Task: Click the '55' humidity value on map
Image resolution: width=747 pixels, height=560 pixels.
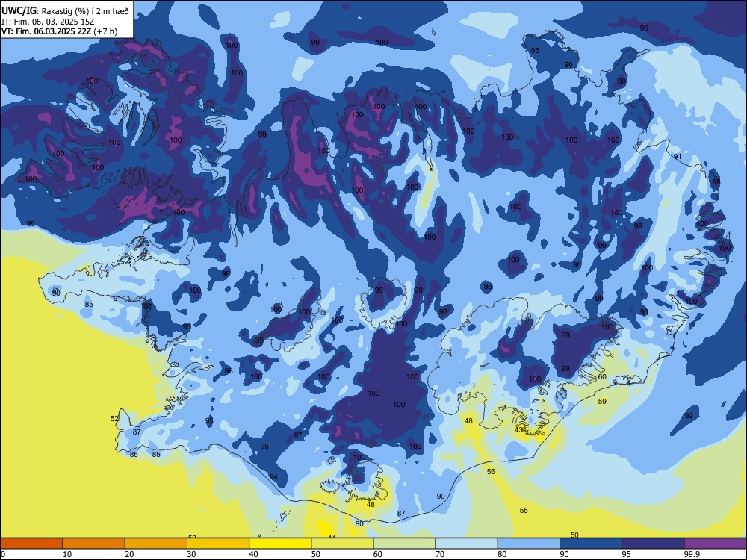Action: click(x=524, y=510)
